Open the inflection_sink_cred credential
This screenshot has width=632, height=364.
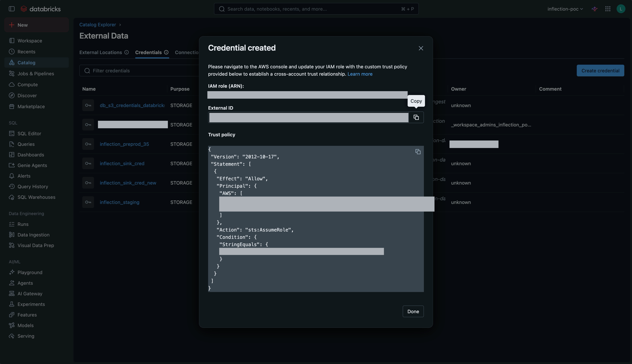click(122, 164)
